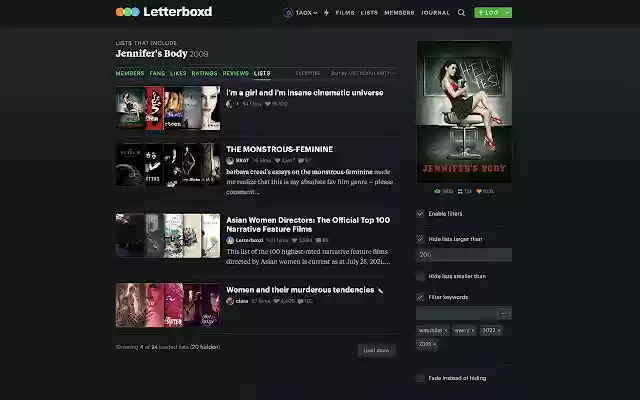Toggle the Filter keywords checkbox
Viewport: 640px width, 400px height.
click(420, 297)
